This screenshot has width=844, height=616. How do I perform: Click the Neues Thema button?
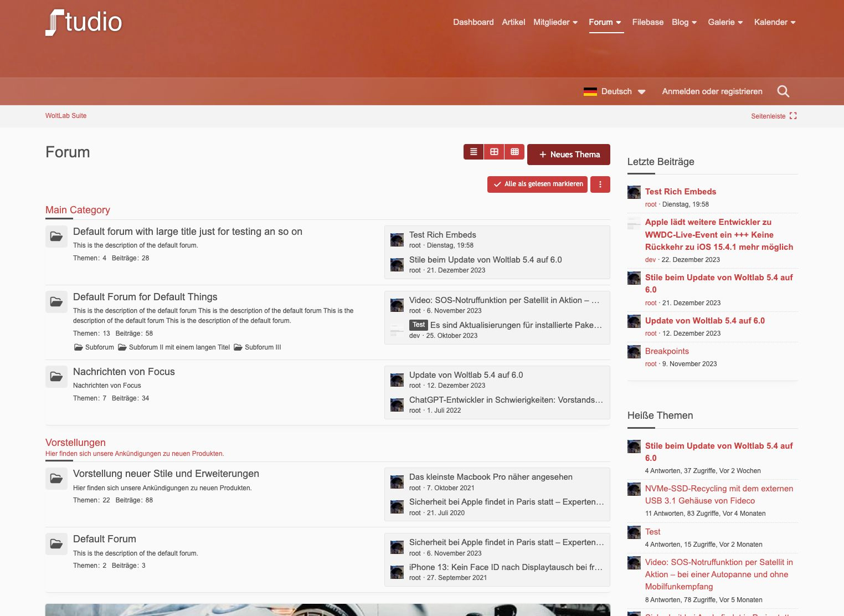[x=569, y=155]
